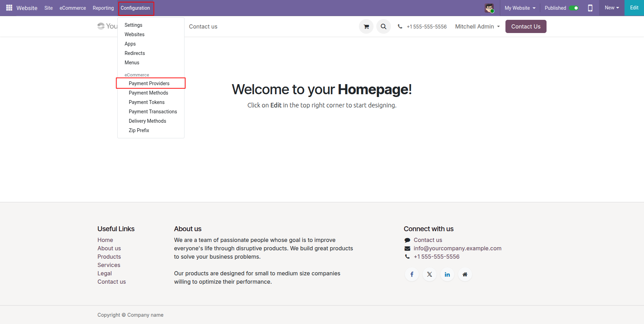This screenshot has height=324, width=644.
Task: Click the user avatar in top bar
Action: click(489, 8)
